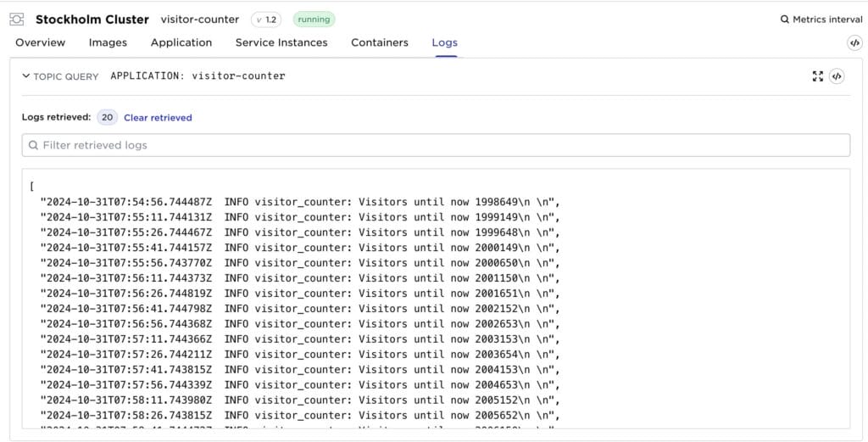Viewport: 868px width, 442px height.
Task: Switch to the Overview tab
Action: 40,42
